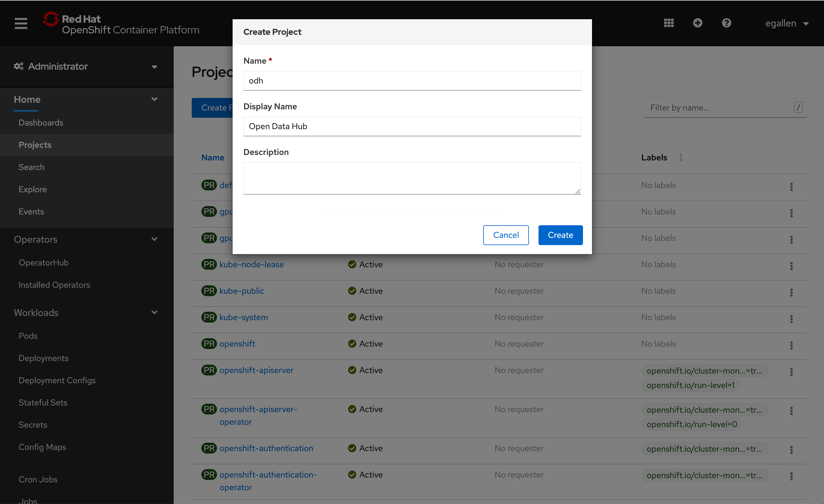
Task: Click the Cancel button in dialog
Action: 506,235
